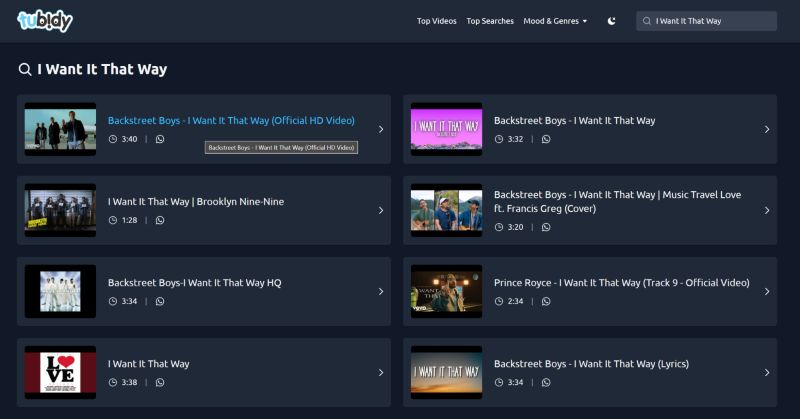Click clock icon next to 3:38 duration
The width and height of the screenshot is (800, 419).
(113, 382)
